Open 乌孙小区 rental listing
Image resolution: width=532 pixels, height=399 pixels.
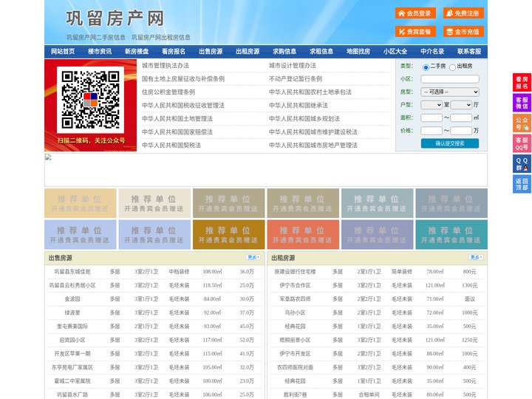[295, 313]
